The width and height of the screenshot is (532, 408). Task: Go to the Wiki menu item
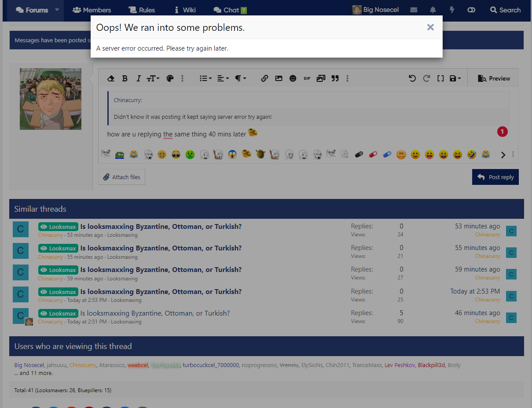(185, 10)
